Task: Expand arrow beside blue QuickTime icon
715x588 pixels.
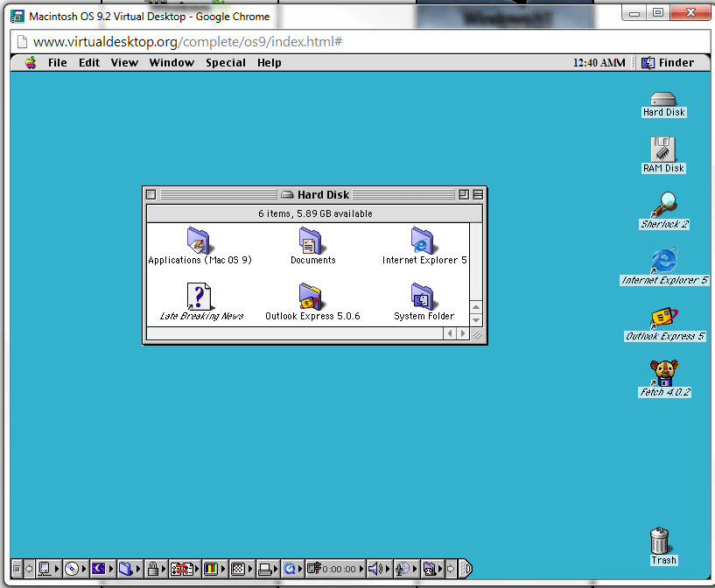Action: (300, 569)
